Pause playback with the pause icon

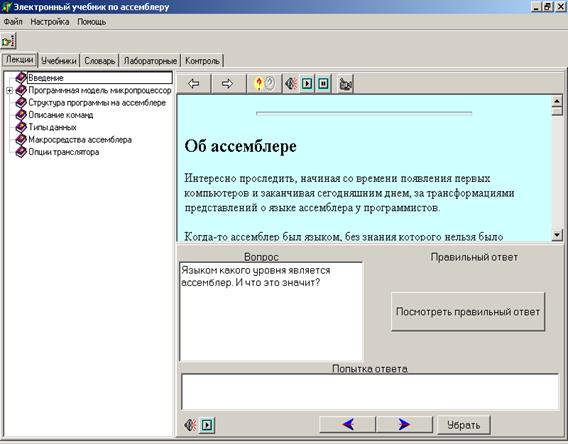point(323,84)
